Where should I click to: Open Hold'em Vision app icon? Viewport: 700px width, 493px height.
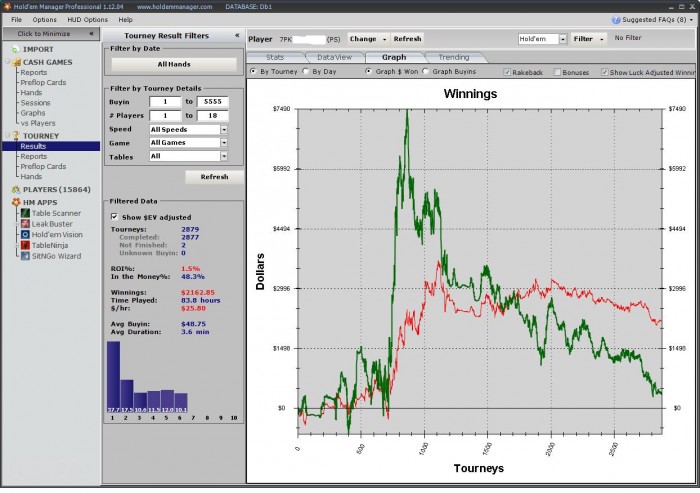tap(25, 234)
